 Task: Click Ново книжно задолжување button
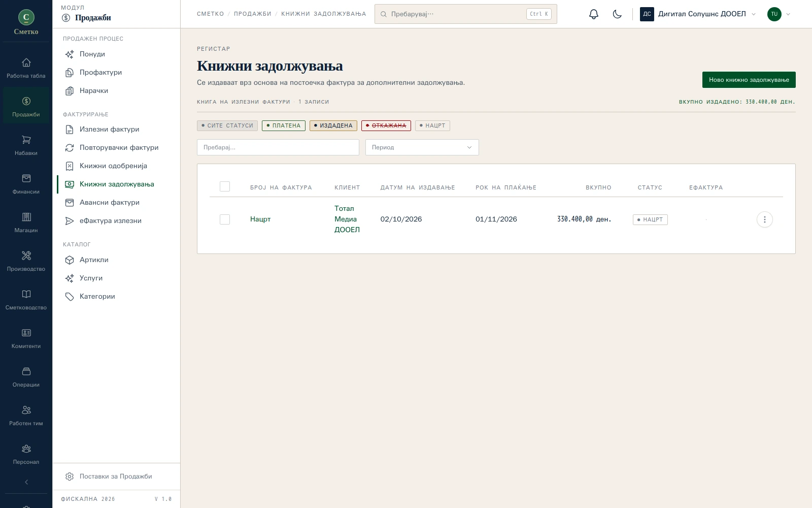tap(749, 80)
